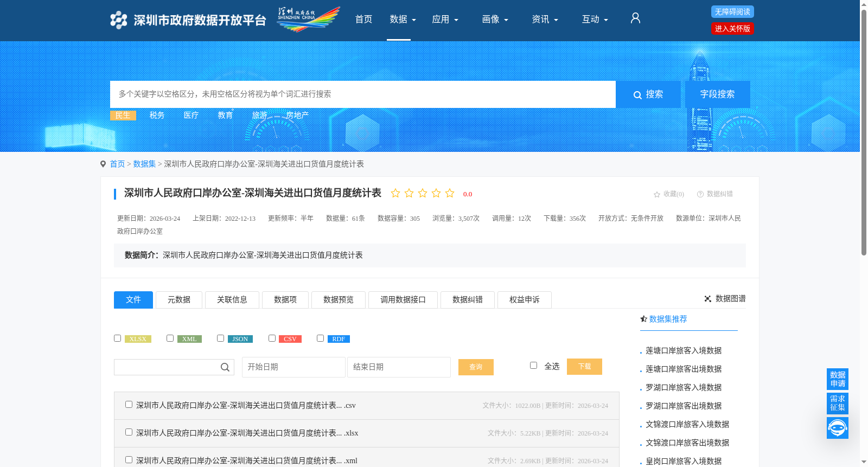The width and height of the screenshot is (868, 467).
Task: Click the Shenzhen China rainbow logo
Action: pyautogui.click(x=308, y=20)
